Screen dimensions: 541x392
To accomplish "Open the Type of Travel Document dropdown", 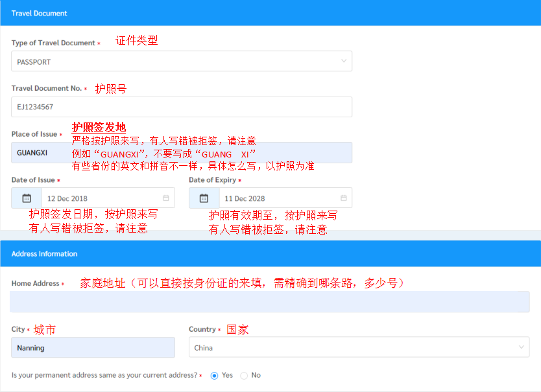I will pyautogui.click(x=182, y=62).
